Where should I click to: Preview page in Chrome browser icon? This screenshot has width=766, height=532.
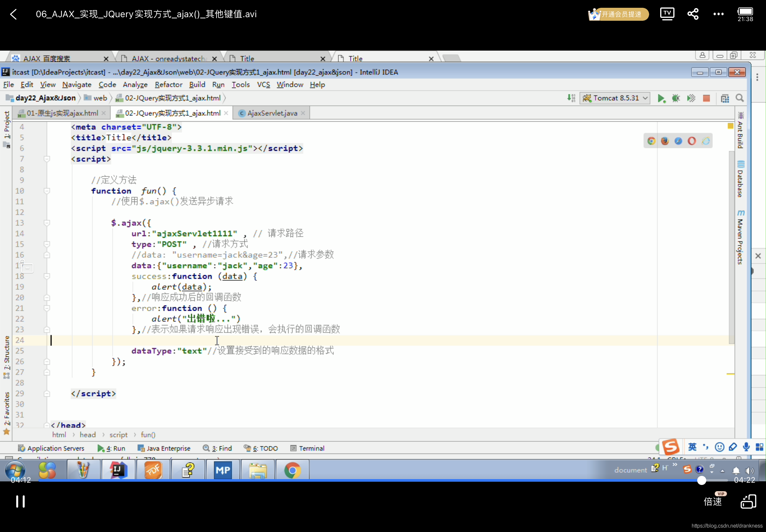coord(651,141)
